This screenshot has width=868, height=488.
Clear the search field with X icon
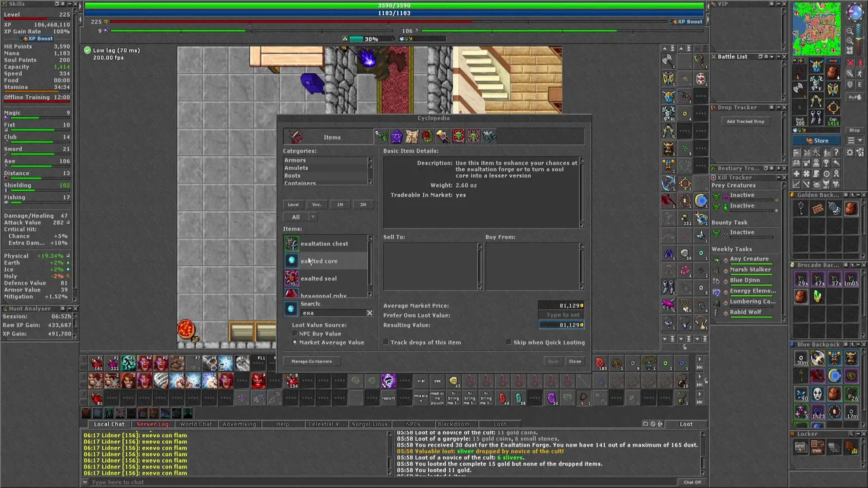click(x=370, y=313)
